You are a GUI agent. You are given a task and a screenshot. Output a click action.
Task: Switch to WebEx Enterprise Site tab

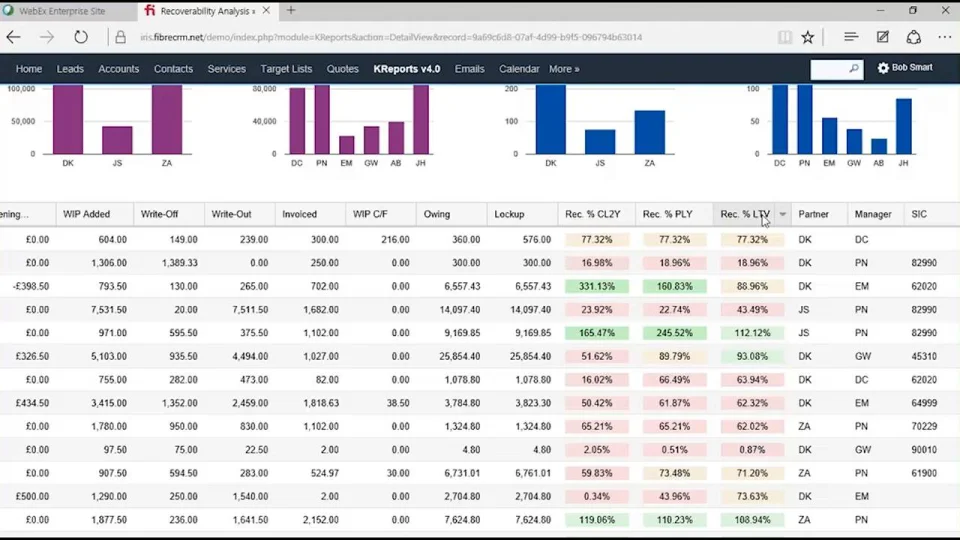pos(61,11)
